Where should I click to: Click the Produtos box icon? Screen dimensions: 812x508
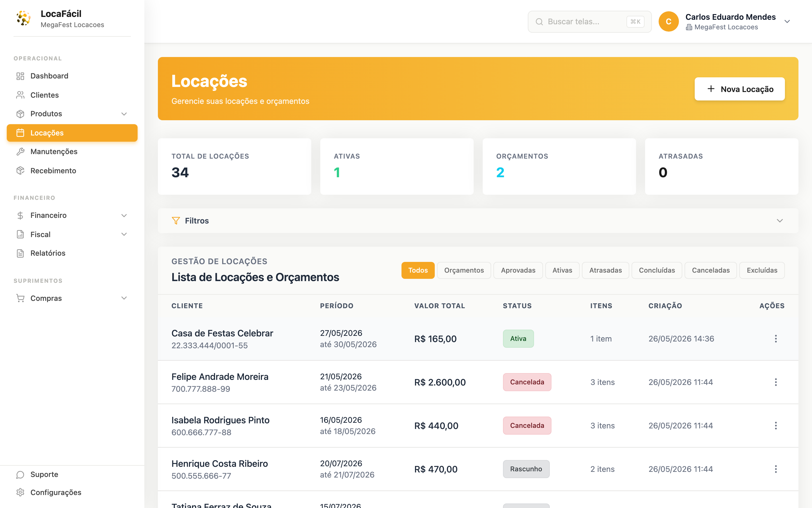20,114
